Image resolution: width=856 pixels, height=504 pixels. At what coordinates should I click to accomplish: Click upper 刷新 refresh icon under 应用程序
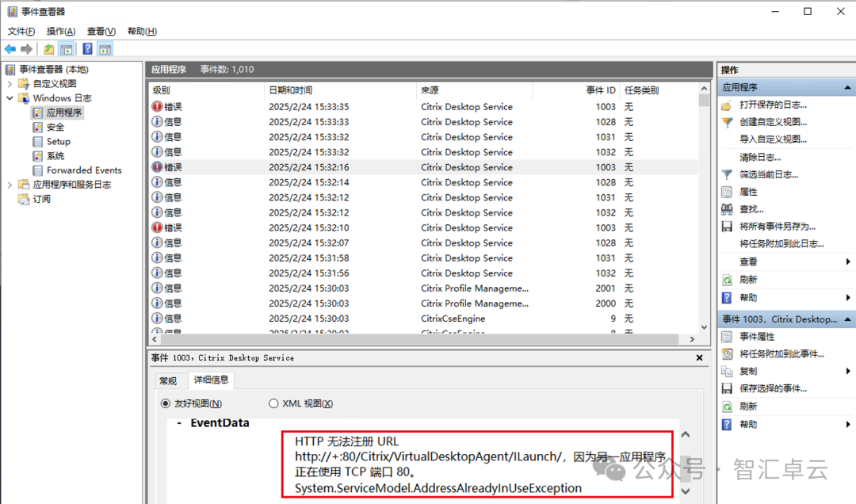(x=727, y=280)
